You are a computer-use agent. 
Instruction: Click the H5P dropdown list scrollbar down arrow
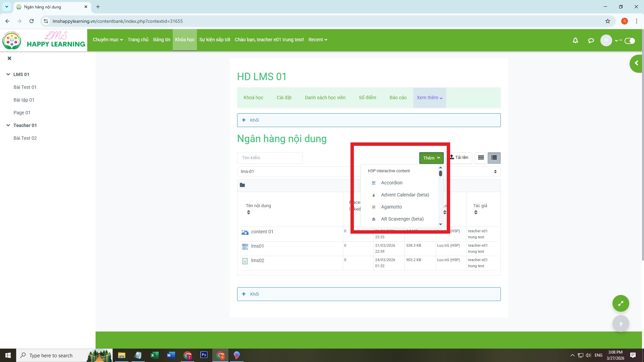440,224
